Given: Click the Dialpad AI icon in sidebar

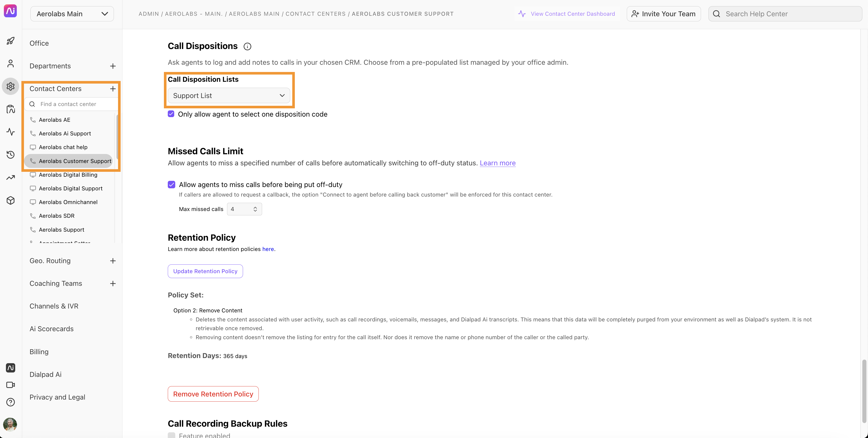Looking at the screenshot, I should point(11,368).
